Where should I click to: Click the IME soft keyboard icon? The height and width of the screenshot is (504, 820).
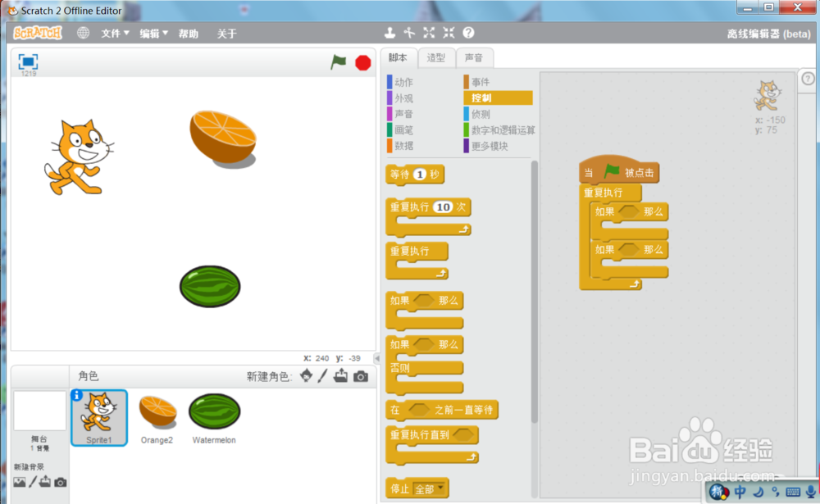point(793,492)
